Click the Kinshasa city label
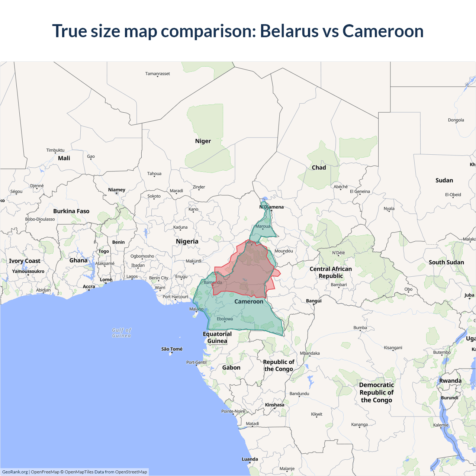 (x=274, y=405)
